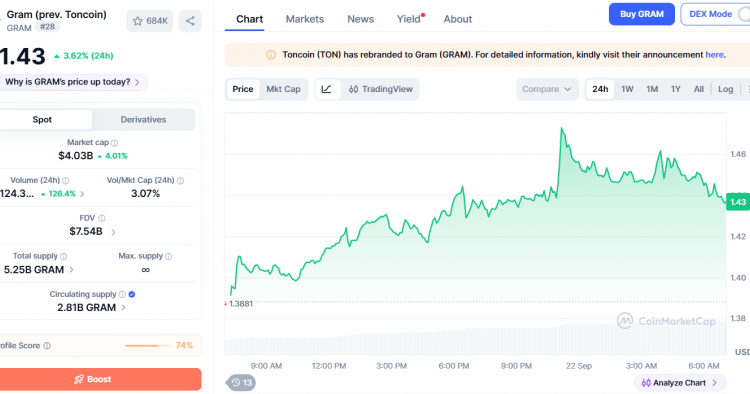Set chart range to 1Y
Screen dimensions: 750x394
[675, 89]
